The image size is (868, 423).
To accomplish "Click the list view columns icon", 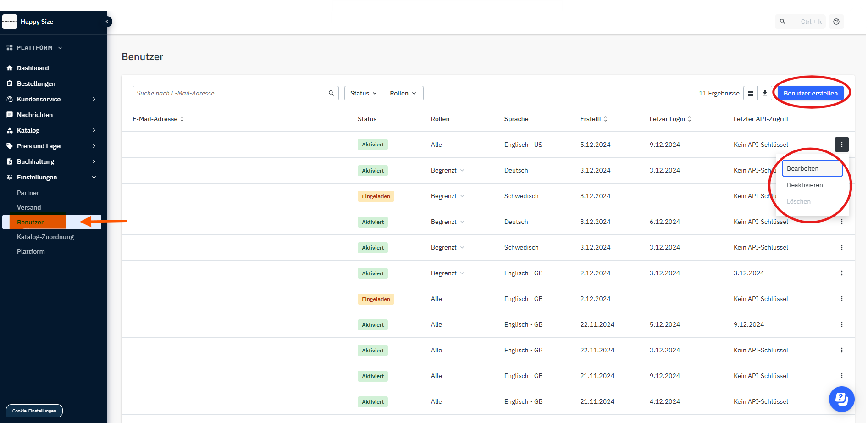I will pos(751,93).
